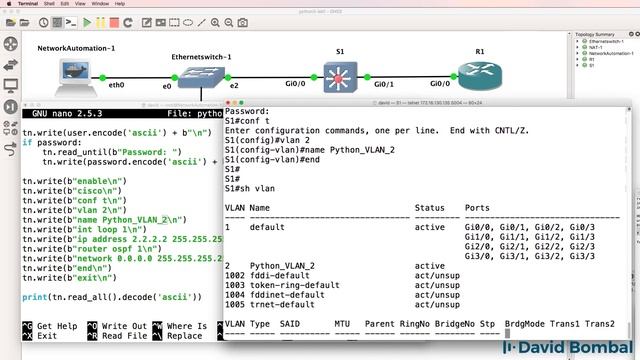Open the Terminal application menu

(28, 3)
